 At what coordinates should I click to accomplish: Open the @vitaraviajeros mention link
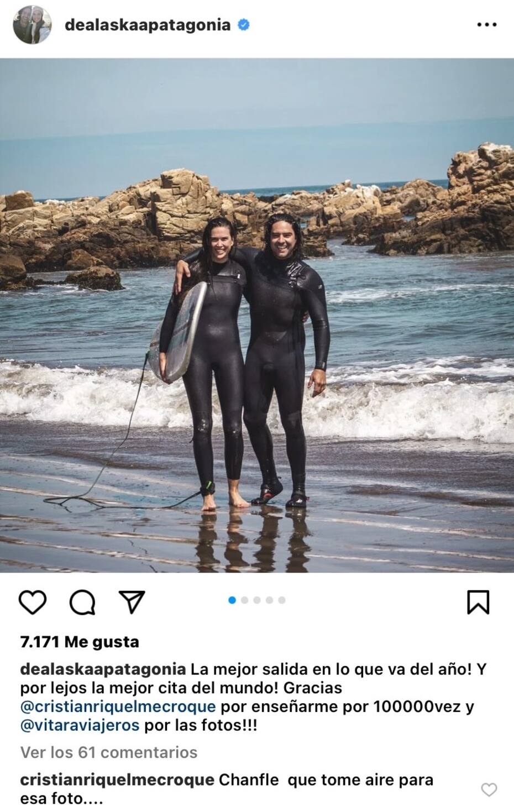80,725
